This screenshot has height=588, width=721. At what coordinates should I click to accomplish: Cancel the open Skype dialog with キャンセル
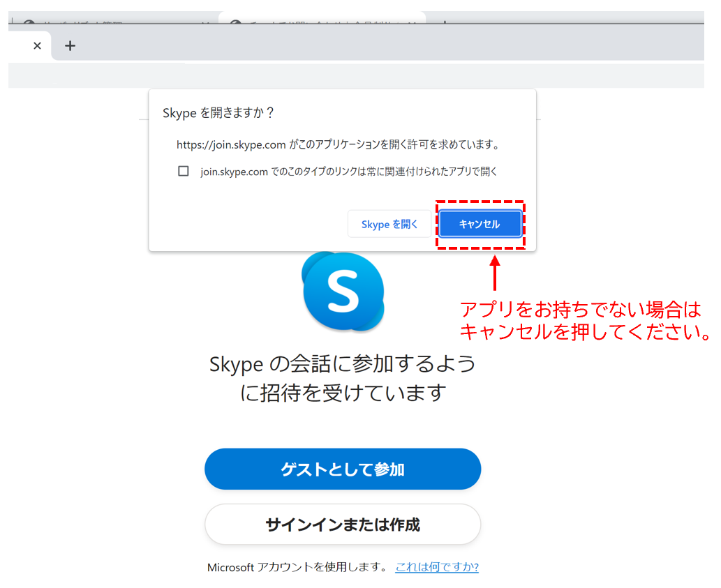click(x=480, y=224)
